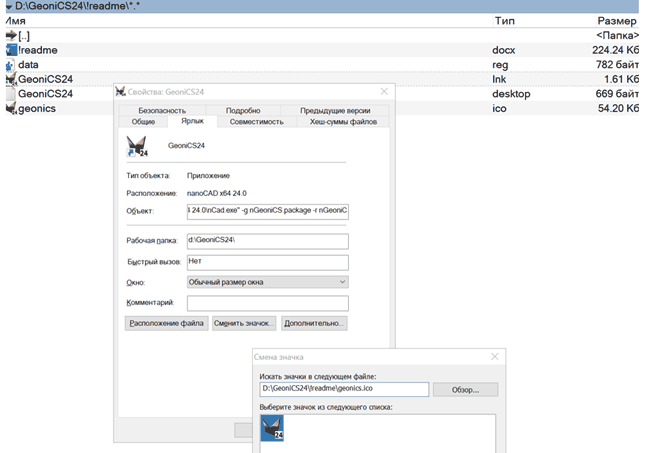Open the Хеш-суммы файлов tab

click(343, 122)
